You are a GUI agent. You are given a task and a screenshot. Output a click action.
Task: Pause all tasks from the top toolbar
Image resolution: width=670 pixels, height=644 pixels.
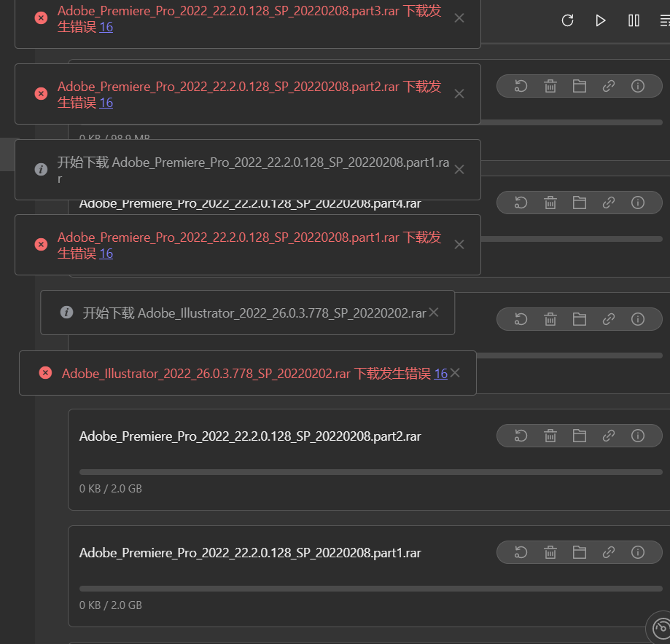pyautogui.click(x=634, y=20)
